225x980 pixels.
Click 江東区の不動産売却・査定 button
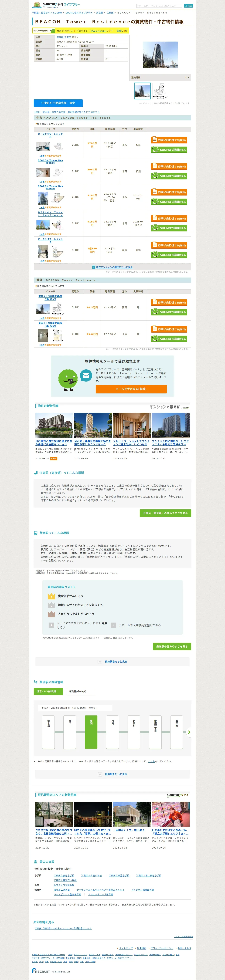point(58,103)
